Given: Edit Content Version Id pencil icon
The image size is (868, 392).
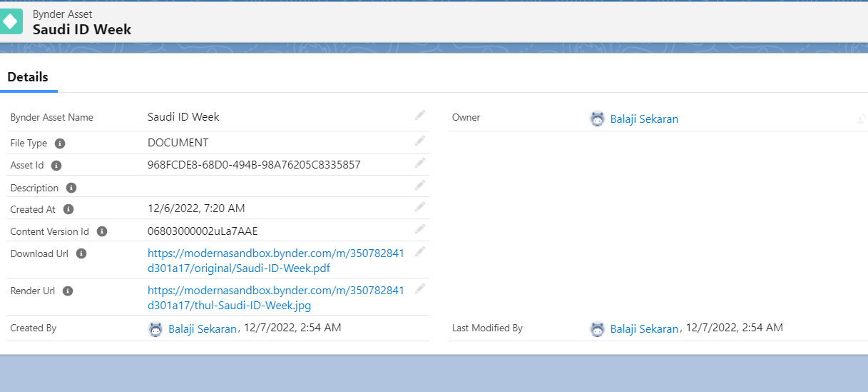Looking at the screenshot, I should [x=420, y=228].
